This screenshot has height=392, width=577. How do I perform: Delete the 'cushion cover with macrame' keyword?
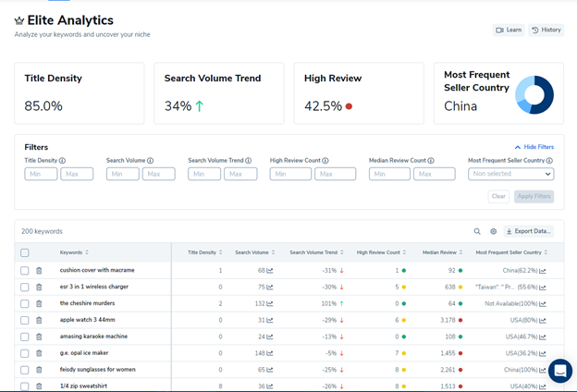click(x=39, y=270)
